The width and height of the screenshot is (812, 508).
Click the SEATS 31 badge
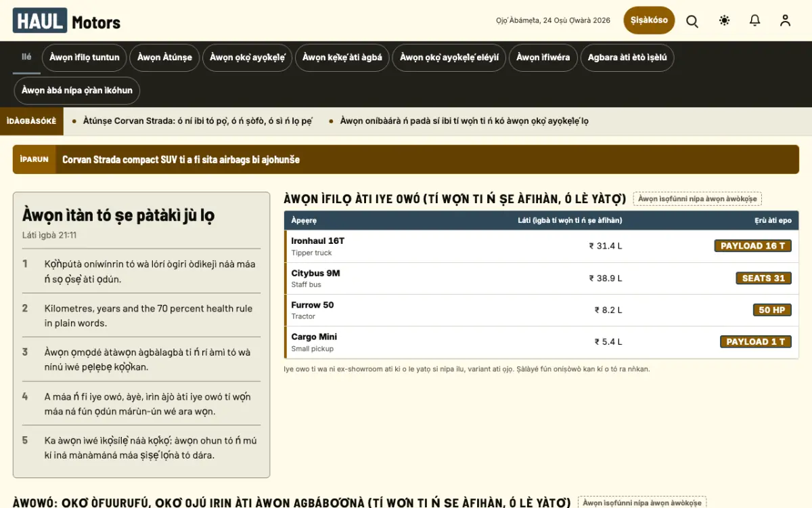763,278
